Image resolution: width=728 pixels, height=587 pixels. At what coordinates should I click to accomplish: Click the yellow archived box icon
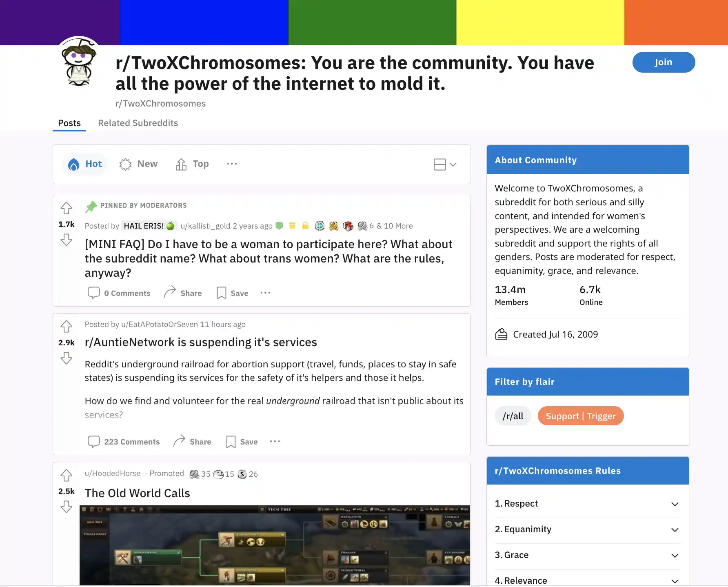(x=292, y=225)
